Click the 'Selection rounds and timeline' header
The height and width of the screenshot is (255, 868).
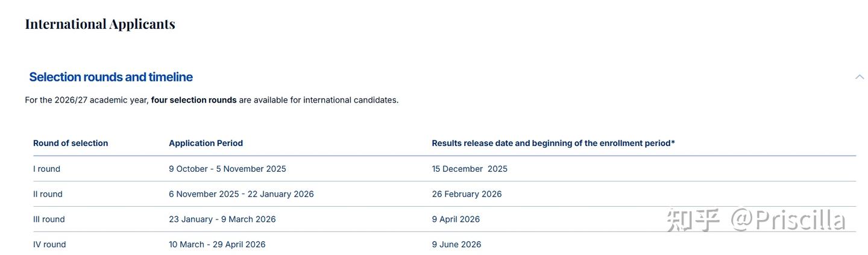pyautogui.click(x=111, y=77)
